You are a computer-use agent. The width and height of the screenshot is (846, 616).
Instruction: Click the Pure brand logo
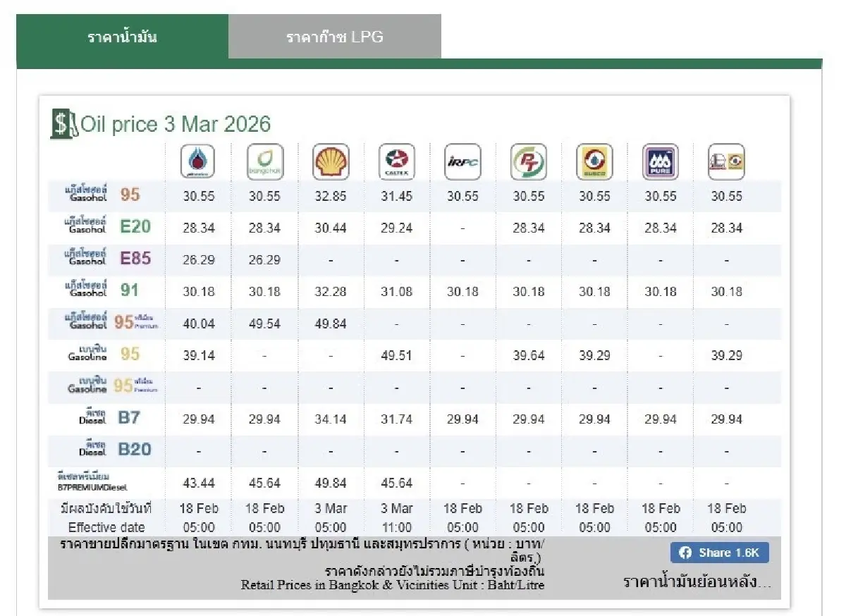pos(661,162)
